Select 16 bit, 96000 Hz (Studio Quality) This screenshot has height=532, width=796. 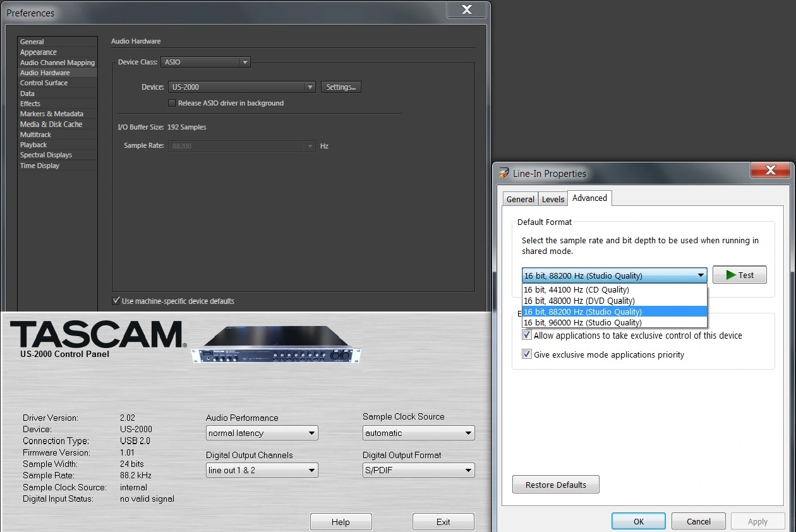615,322
